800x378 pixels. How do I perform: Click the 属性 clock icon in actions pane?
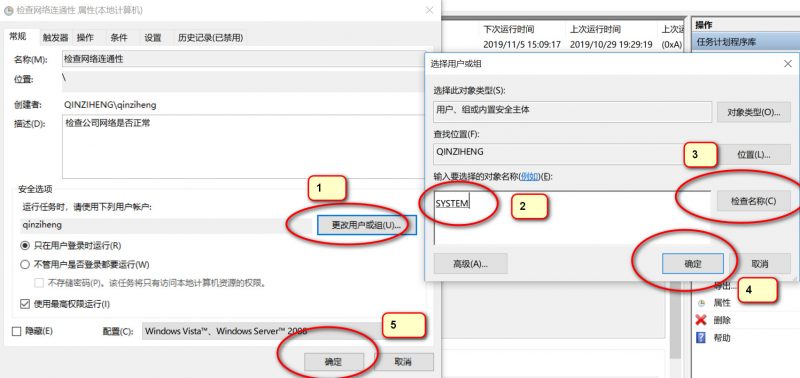point(702,303)
